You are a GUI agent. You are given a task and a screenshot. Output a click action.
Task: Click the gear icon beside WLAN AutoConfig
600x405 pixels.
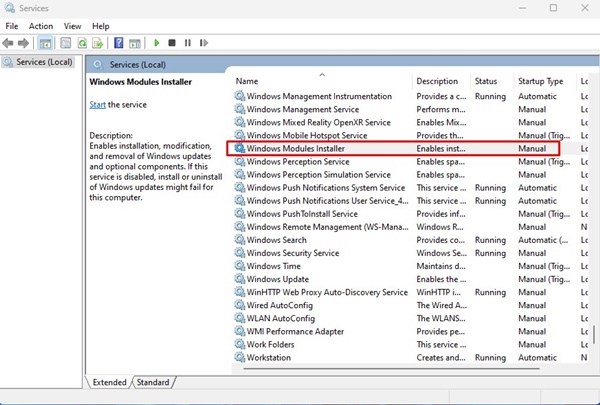[x=240, y=318]
